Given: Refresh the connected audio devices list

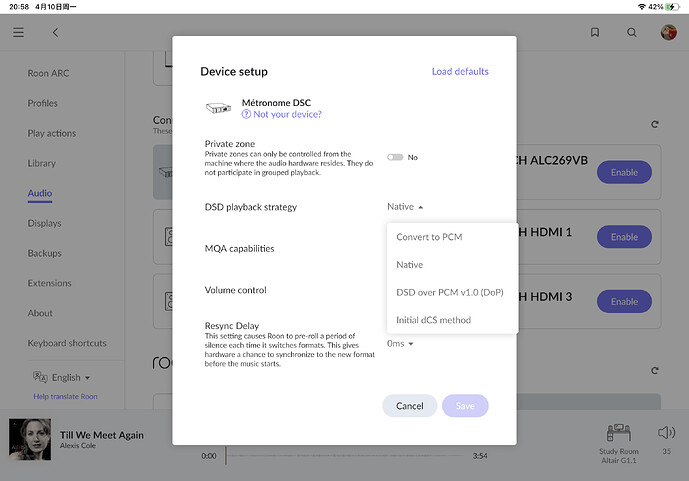Looking at the screenshot, I should click(654, 124).
